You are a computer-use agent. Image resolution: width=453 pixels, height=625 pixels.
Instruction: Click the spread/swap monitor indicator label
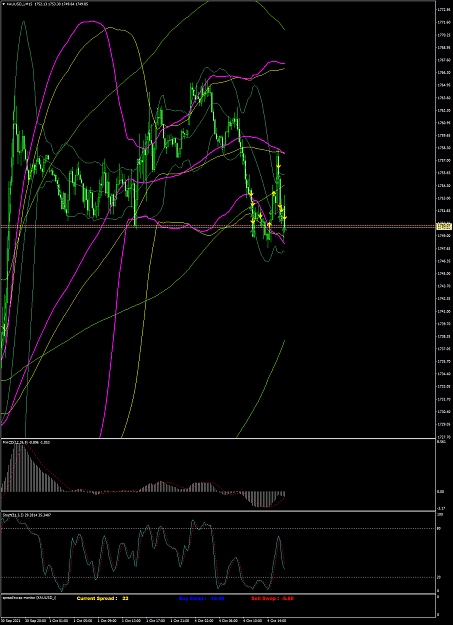pyautogui.click(x=30, y=598)
